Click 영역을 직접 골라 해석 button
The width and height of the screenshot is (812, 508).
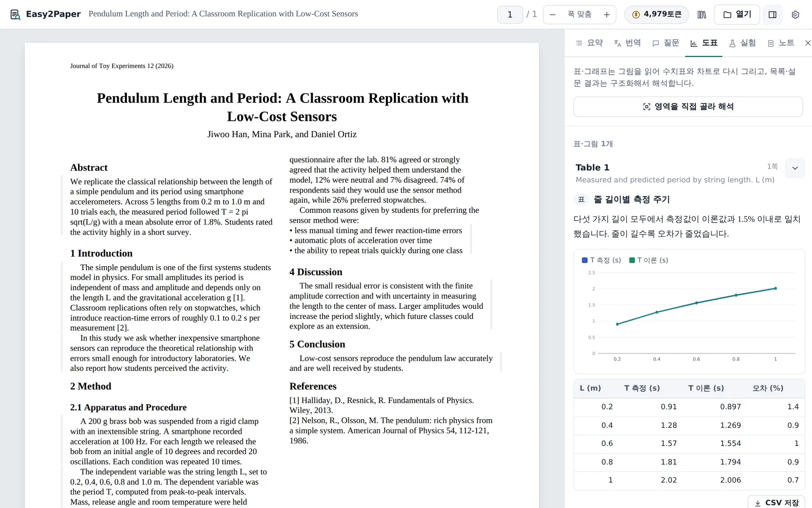688,107
